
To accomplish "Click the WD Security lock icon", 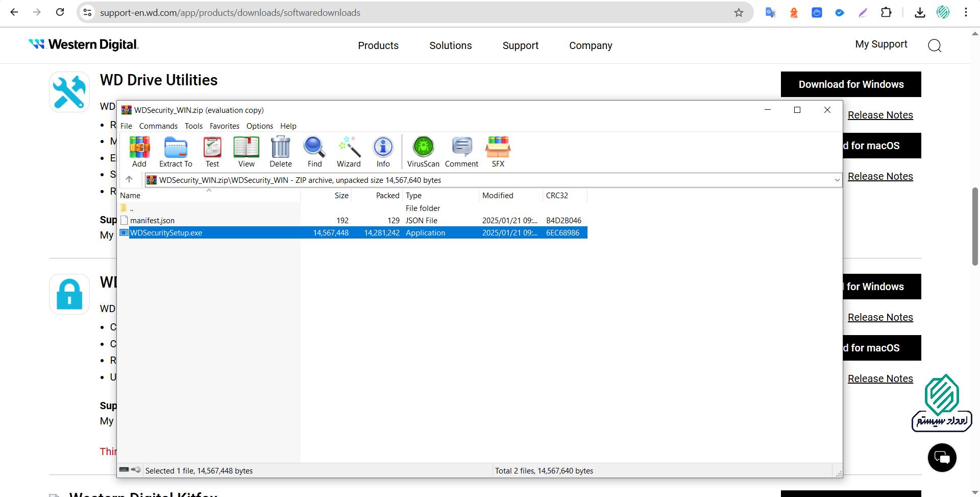I will click(x=69, y=294).
